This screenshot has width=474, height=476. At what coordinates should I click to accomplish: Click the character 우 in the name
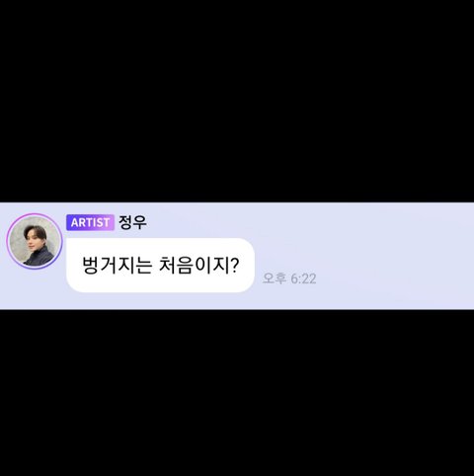point(140,222)
